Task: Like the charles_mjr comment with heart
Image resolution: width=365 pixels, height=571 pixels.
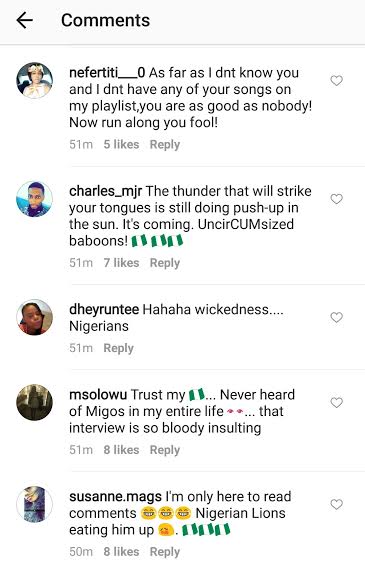Action: [x=336, y=199]
